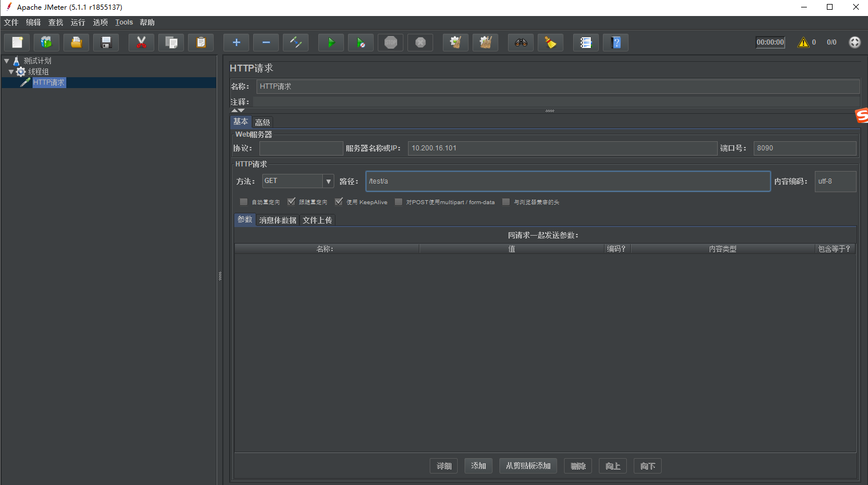This screenshot has height=485, width=868.
Task: Enable 对POST使用multipart / form-data checkbox
Action: point(399,202)
